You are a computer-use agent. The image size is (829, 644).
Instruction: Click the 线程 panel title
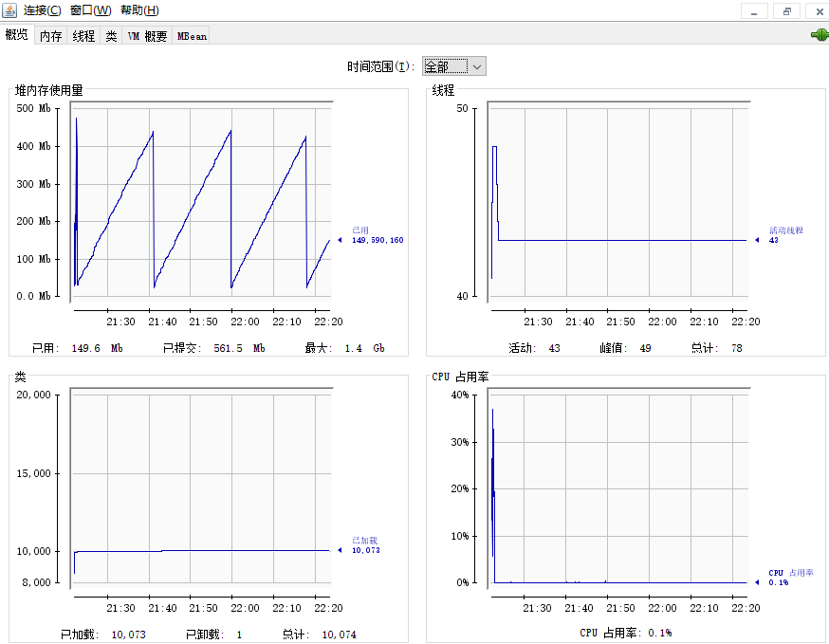click(x=443, y=90)
